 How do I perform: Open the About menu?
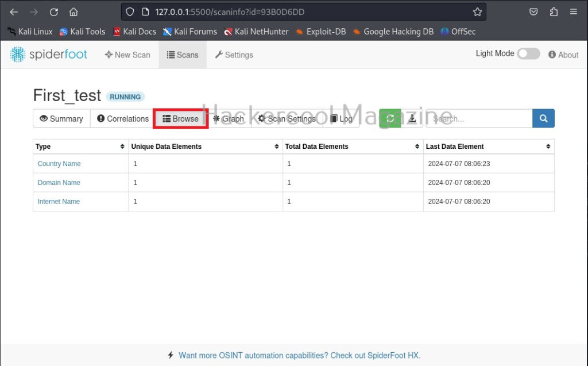click(x=563, y=55)
